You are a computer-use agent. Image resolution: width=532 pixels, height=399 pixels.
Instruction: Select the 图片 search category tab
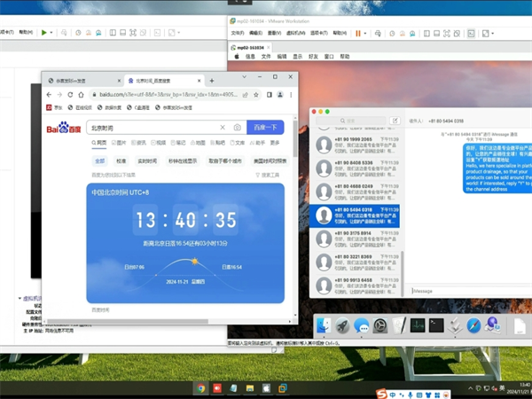(121, 142)
